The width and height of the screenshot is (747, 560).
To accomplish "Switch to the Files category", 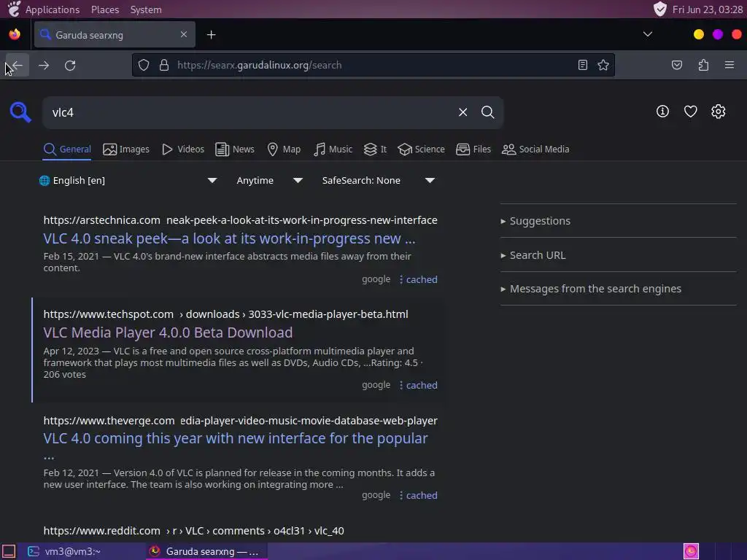I will (x=473, y=149).
